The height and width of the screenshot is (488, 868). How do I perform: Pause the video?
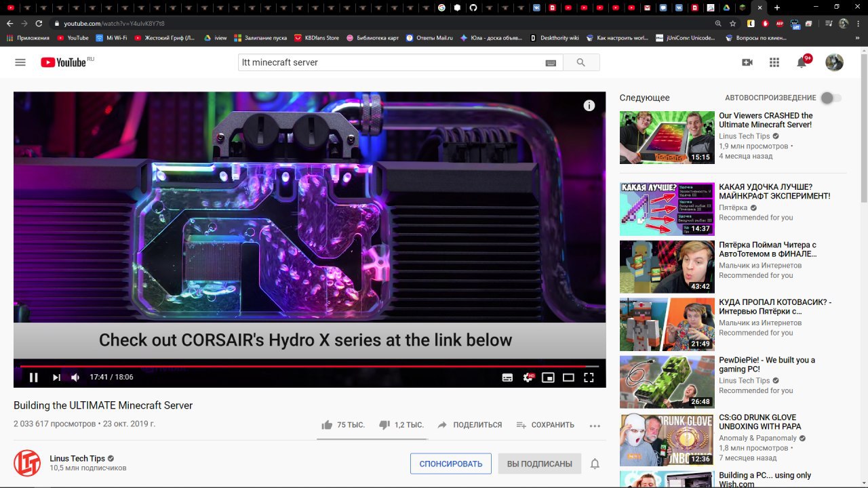[x=33, y=378]
